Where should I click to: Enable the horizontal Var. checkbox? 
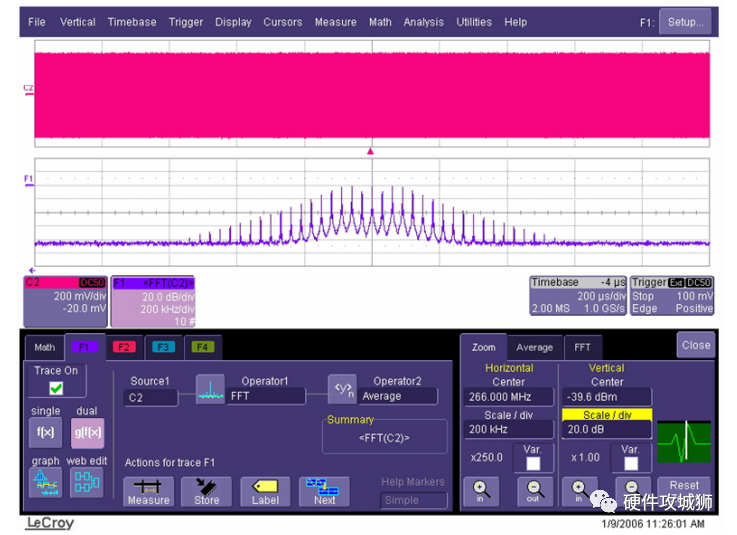[x=532, y=464]
